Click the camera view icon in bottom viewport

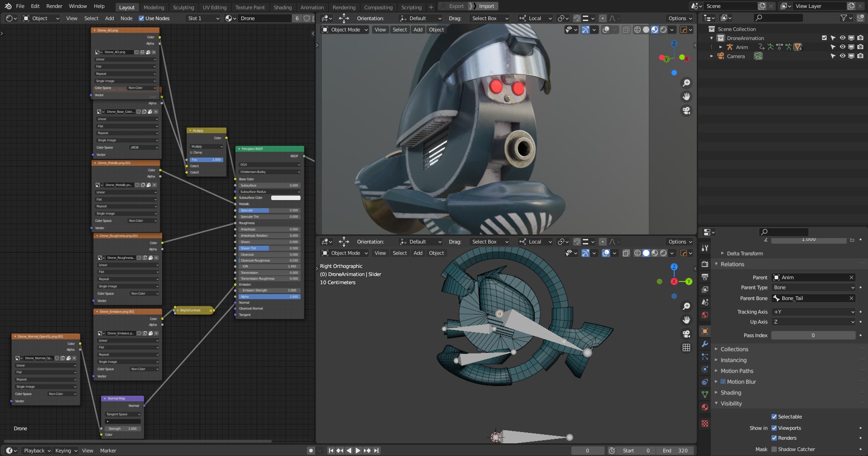point(686,334)
